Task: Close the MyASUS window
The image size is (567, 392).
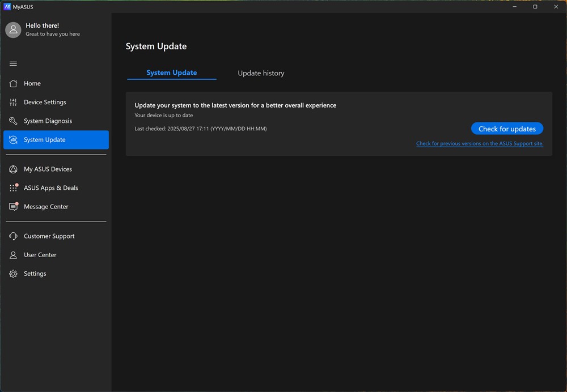Action: point(556,7)
